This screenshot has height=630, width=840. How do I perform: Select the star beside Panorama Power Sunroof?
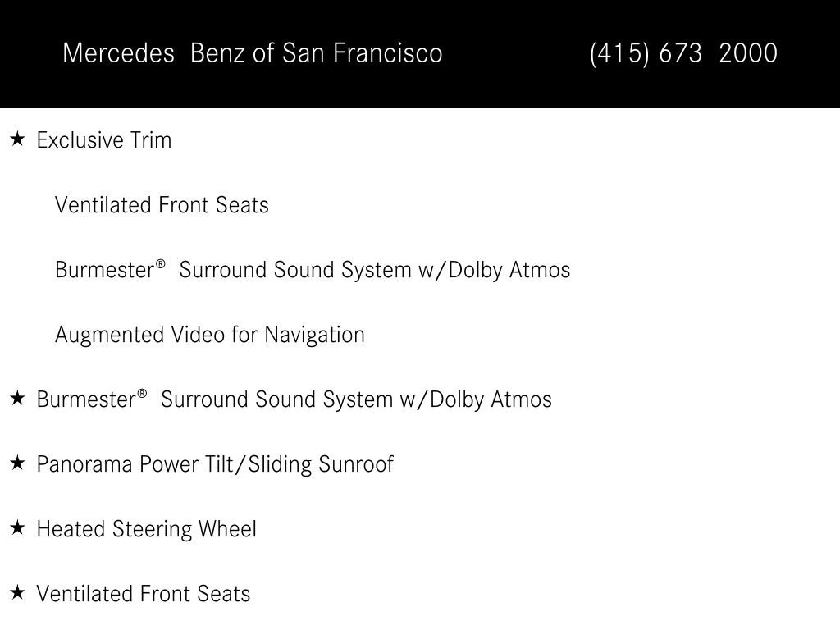coord(18,463)
